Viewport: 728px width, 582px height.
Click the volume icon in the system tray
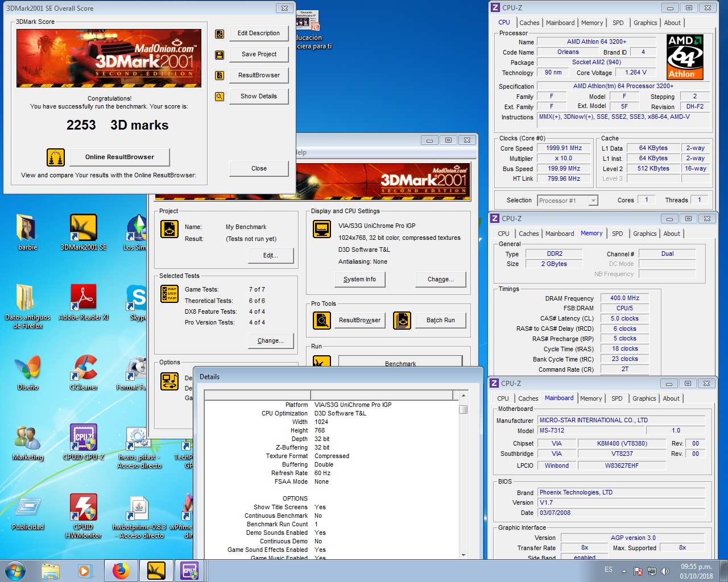(664, 571)
